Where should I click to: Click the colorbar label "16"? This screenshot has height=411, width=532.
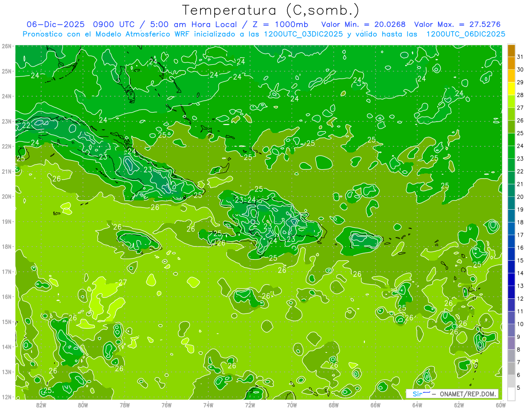click(520, 248)
